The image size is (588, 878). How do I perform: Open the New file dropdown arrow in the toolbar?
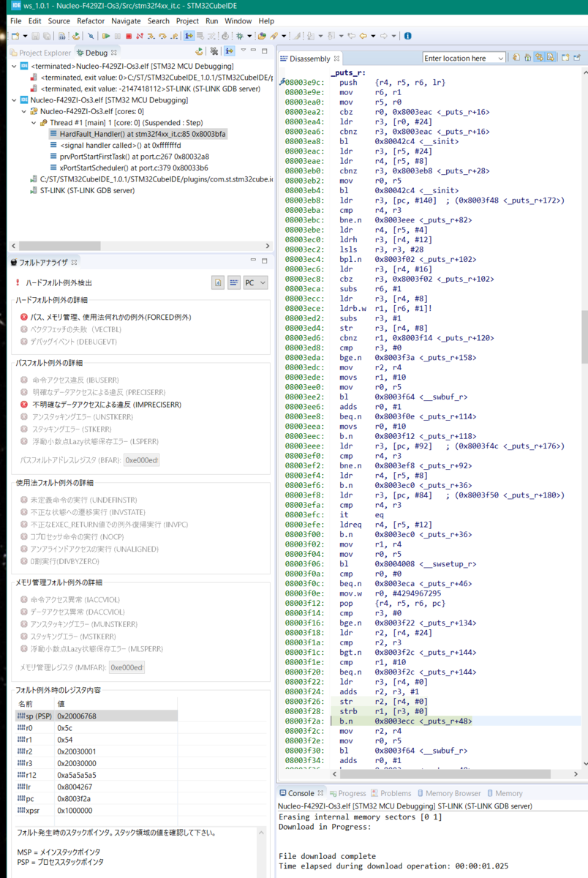click(x=24, y=35)
